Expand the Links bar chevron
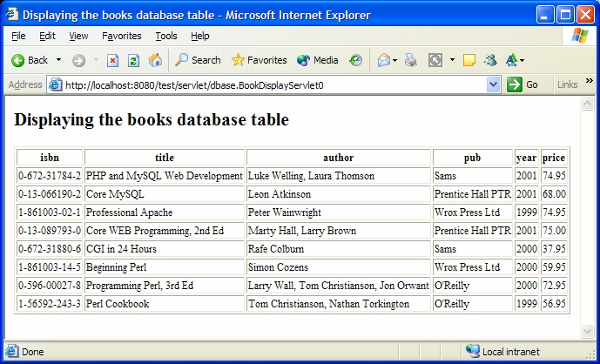 590,81
